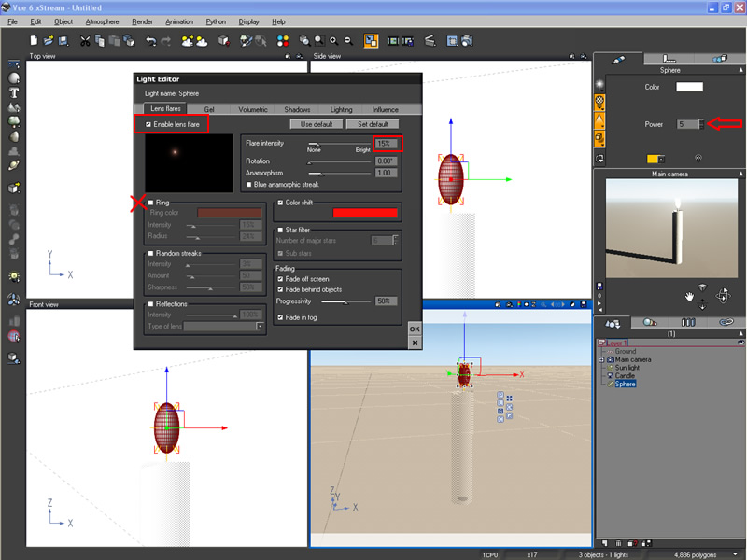This screenshot has width=747, height=560.
Task: Click the hand pan icon under Main camera
Action: [x=689, y=297]
